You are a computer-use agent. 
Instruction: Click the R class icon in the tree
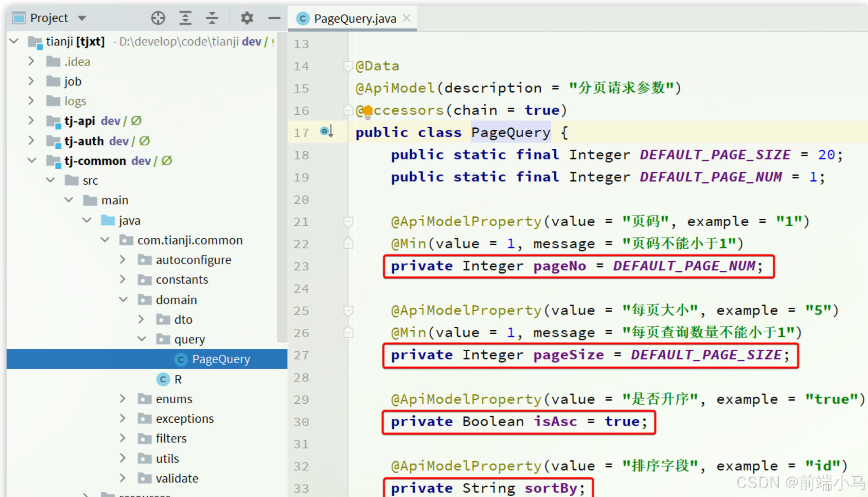pos(163,379)
